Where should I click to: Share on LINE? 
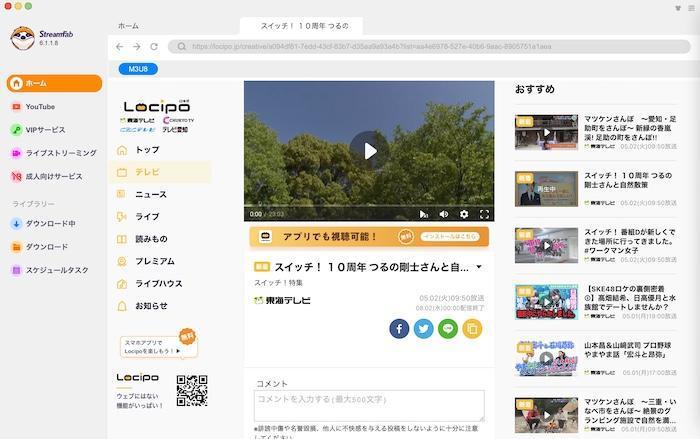[448, 329]
